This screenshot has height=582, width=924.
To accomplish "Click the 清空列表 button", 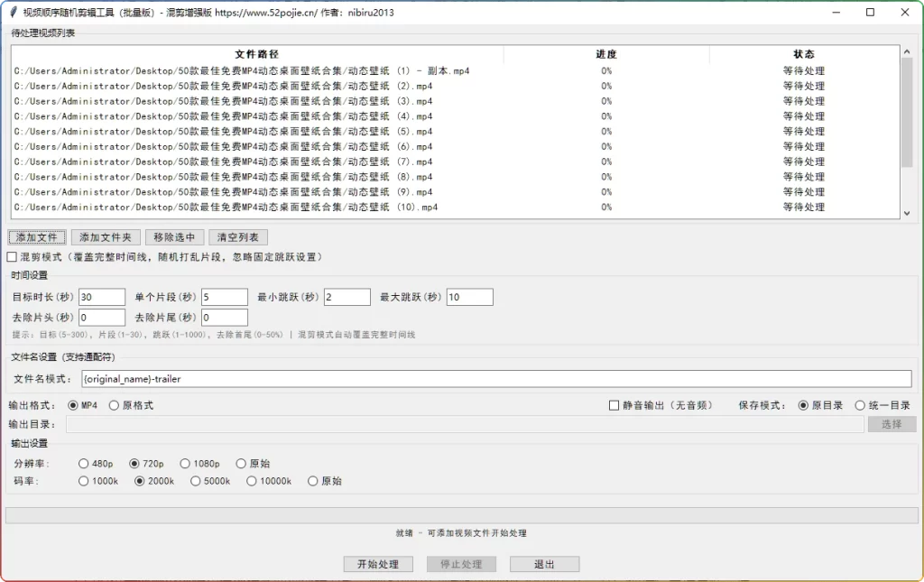I will (236, 237).
